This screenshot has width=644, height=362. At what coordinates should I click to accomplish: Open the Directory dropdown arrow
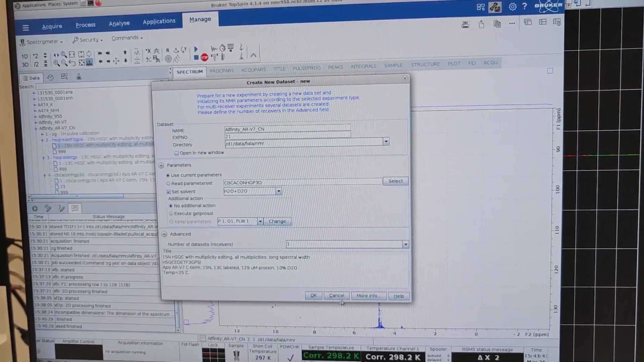click(386, 142)
